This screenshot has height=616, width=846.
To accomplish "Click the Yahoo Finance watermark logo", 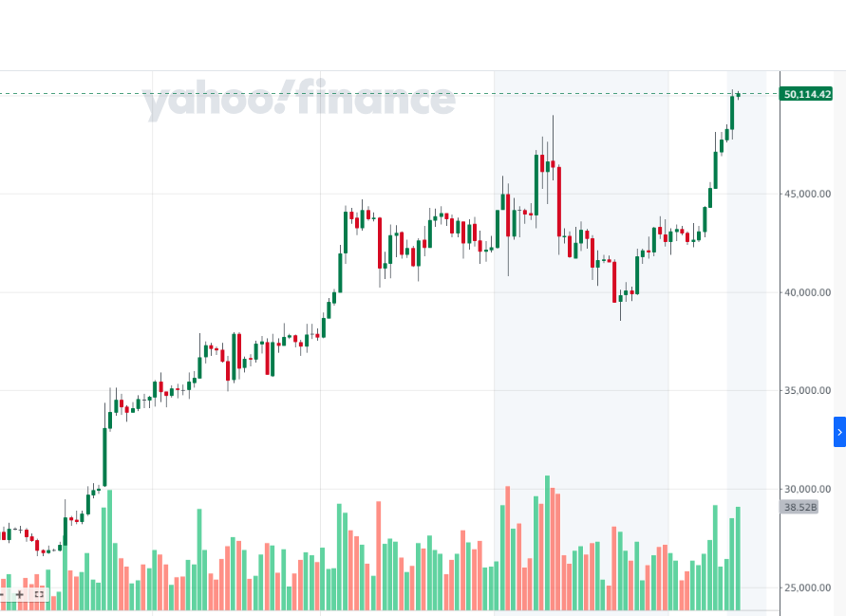I will point(299,100).
